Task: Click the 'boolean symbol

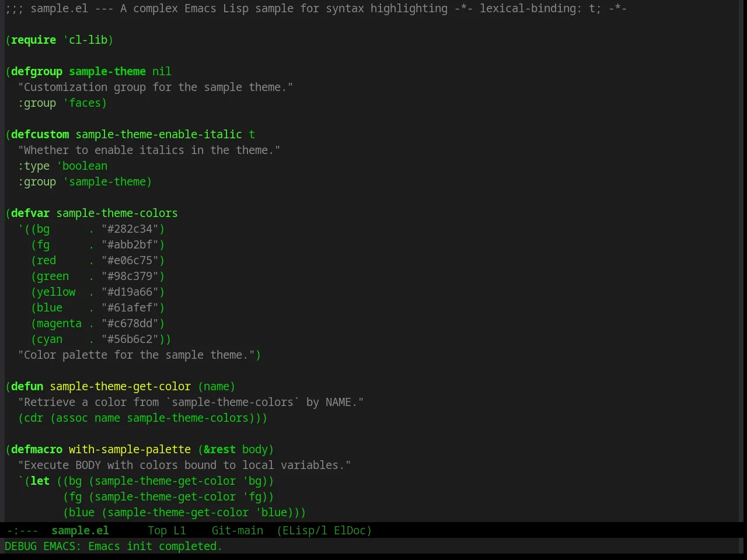Action: 82,166
